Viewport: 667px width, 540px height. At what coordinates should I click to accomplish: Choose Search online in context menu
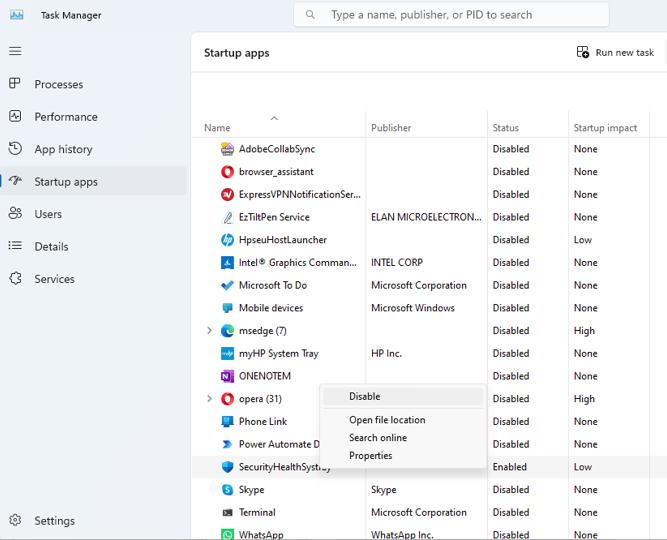pos(402,437)
